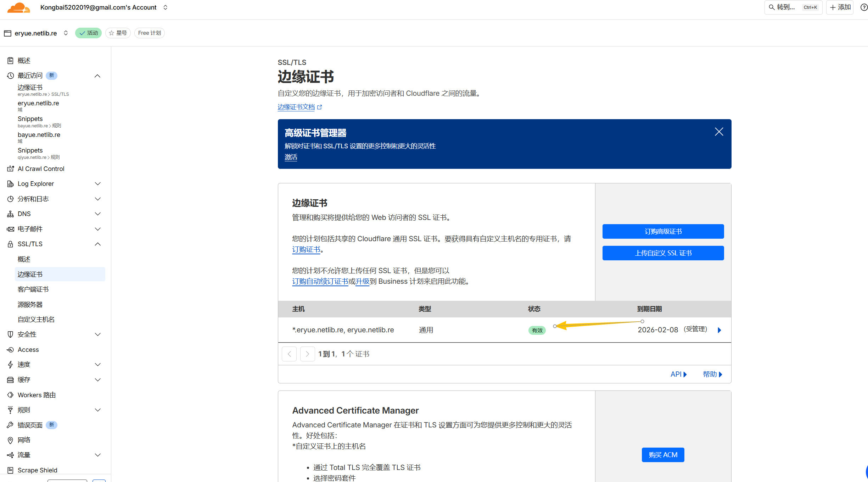The width and height of the screenshot is (868, 482).
Task: Select 源服务器 under SSL/TLS
Action: 30,305
